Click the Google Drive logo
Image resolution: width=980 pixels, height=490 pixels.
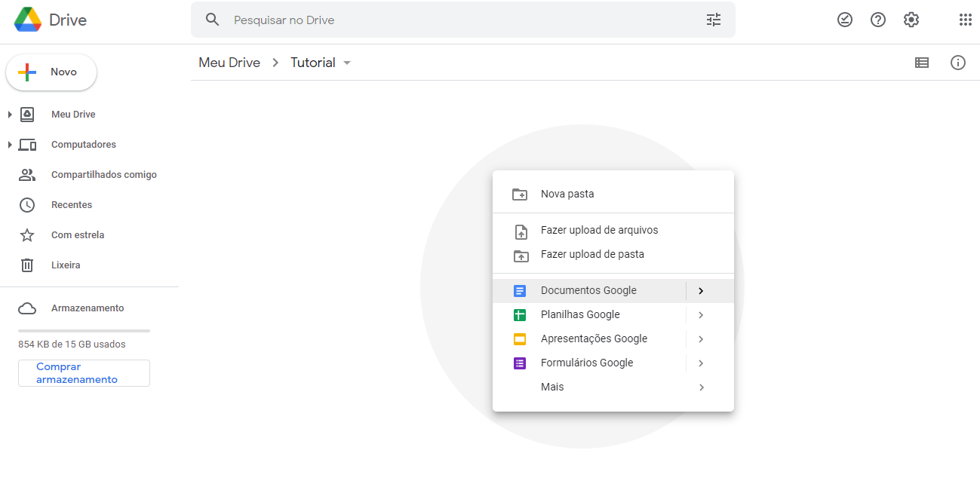[x=28, y=20]
